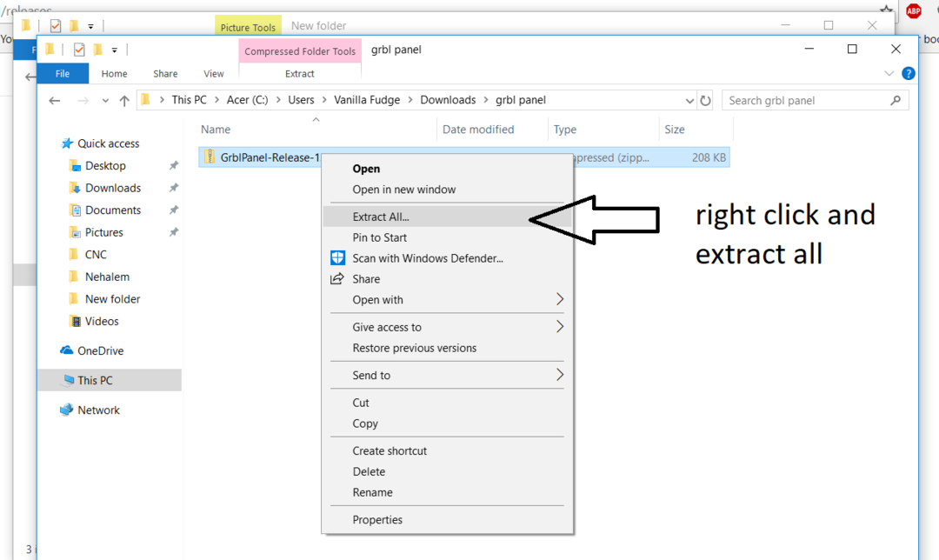This screenshot has width=939, height=560.
Task: Expand the address bar history dropdown
Action: pos(689,100)
